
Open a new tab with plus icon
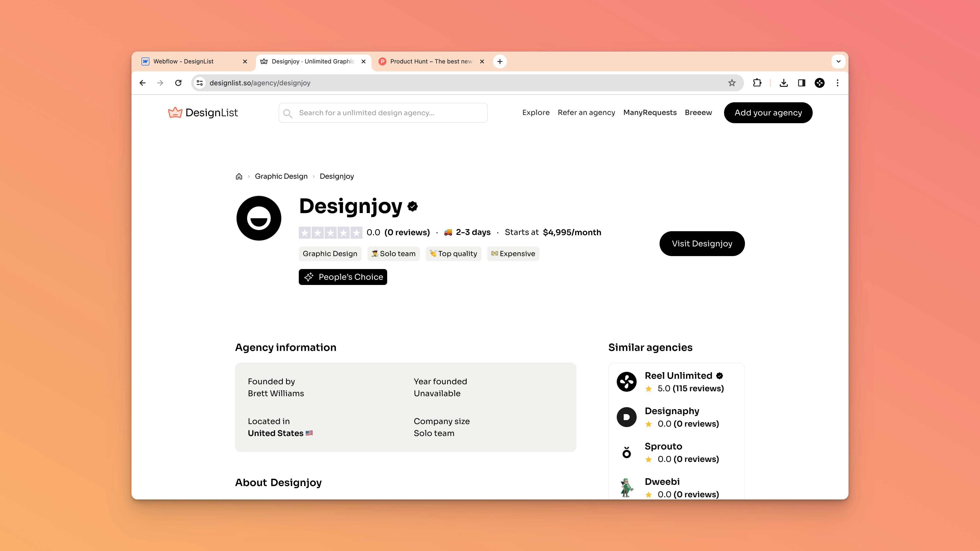[x=500, y=62]
